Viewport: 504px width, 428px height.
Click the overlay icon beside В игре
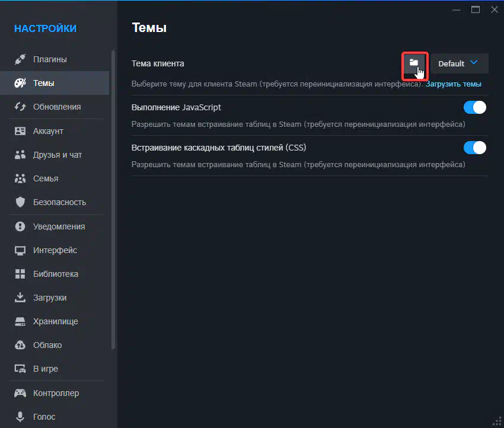pos(20,369)
